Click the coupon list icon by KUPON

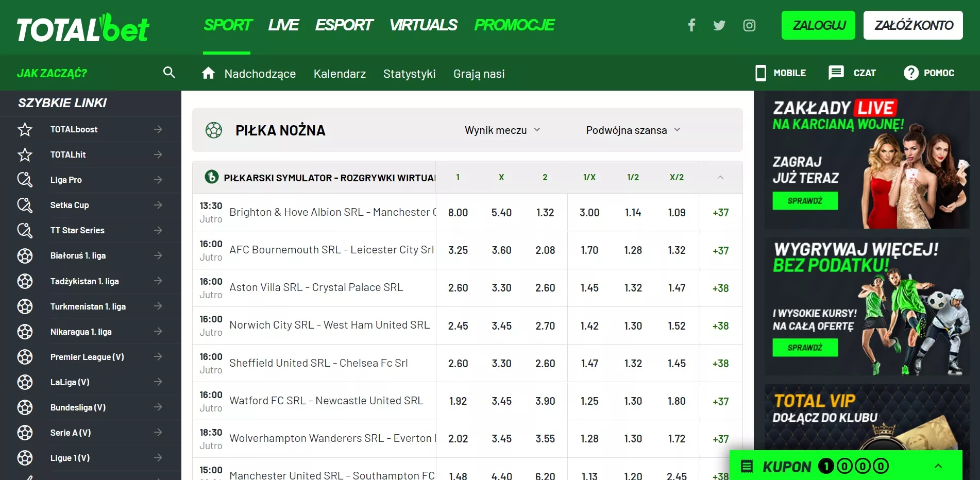click(x=747, y=467)
